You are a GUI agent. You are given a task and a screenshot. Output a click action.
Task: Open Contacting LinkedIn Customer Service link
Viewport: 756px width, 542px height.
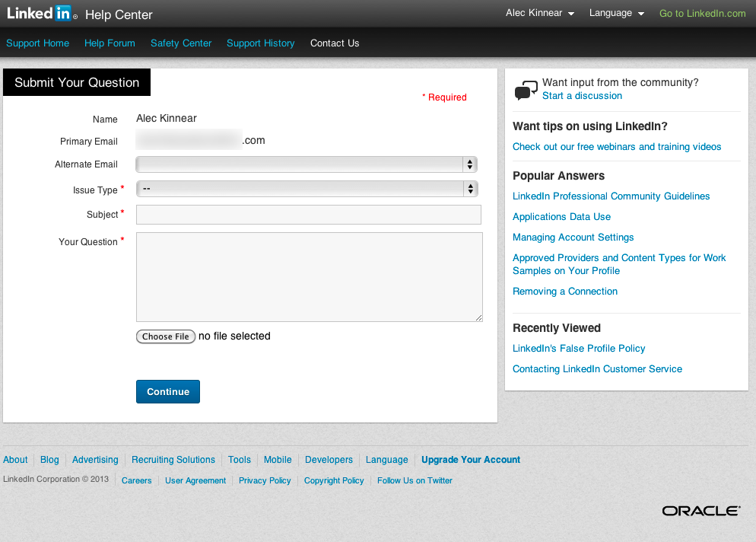pyautogui.click(x=597, y=369)
